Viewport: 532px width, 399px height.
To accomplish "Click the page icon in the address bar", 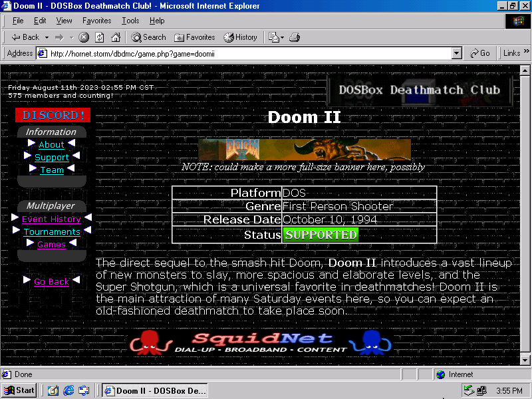I will (x=42, y=53).
